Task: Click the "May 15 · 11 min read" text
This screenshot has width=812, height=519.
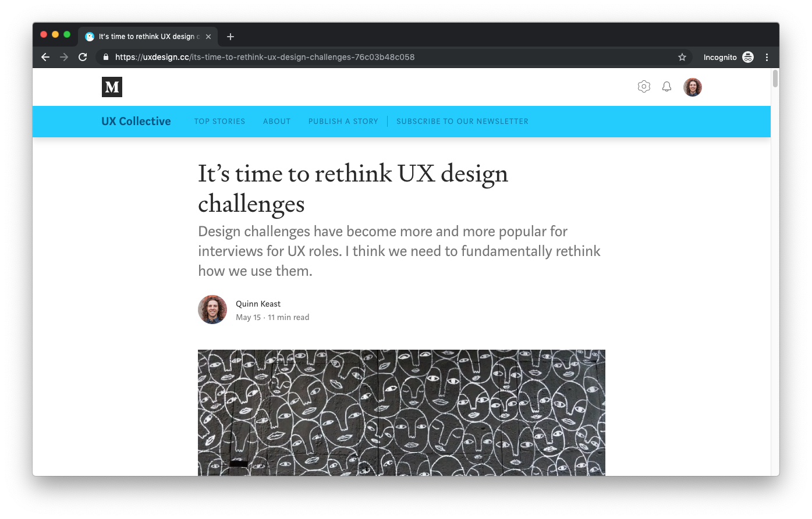Action: (x=272, y=317)
